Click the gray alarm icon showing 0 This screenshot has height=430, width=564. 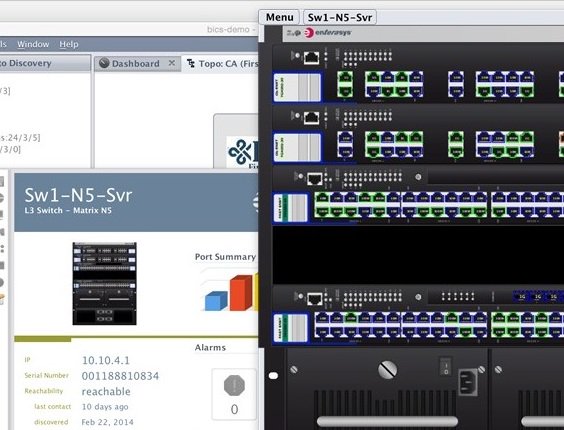(x=234, y=385)
